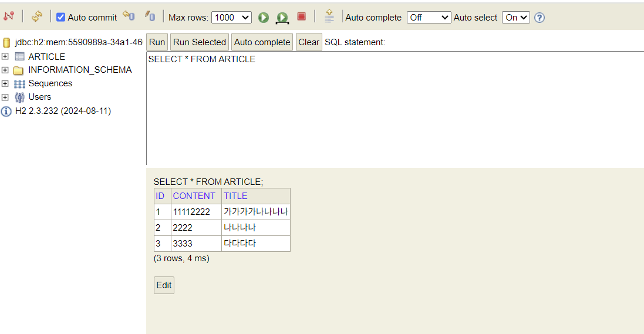Viewport: 644px width, 334px height.
Task: Click the cell containing 3333
Action: (x=196, y=244)
